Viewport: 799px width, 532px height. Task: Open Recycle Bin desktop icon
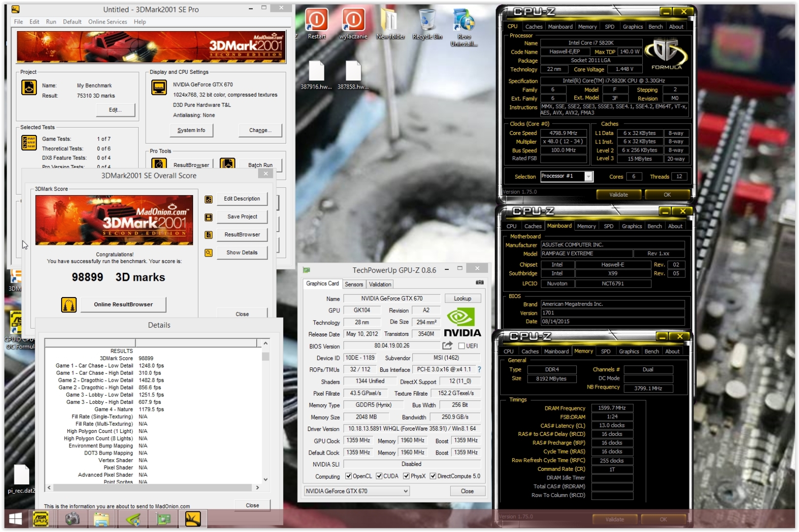(x=427, y=24)
